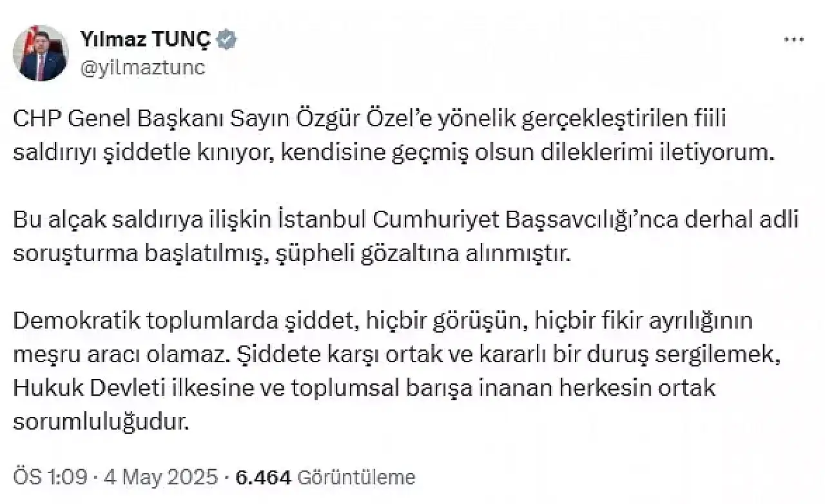Open Yılmaz TUNÇ's profile avatar photo
Viewport: 825px width, 504px height.
tap(40, 53)
